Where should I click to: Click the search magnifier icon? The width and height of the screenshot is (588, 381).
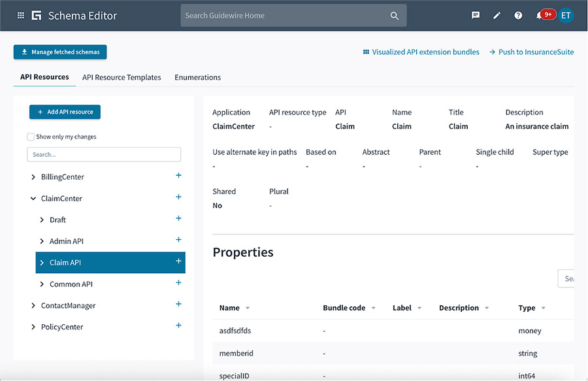coord(394,14)
